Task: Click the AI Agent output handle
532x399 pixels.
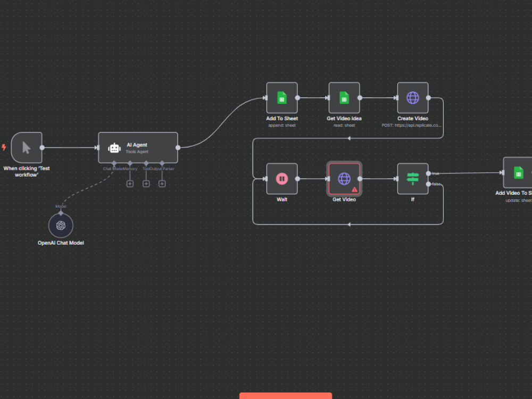Action: 178,147
